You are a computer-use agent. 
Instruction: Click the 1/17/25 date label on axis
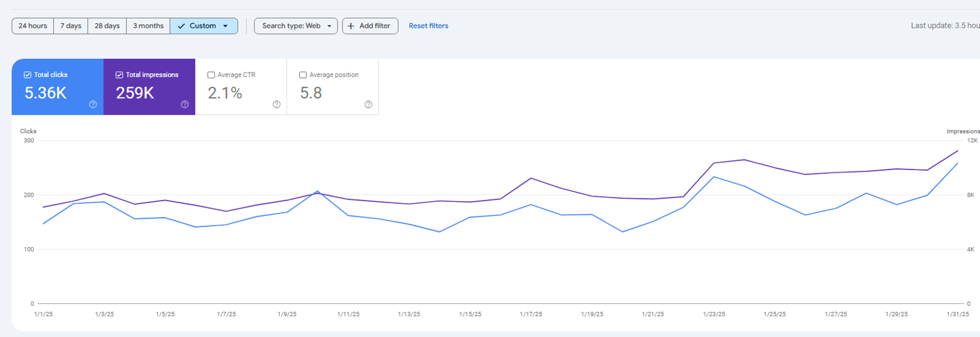click(x=530, y=314)
